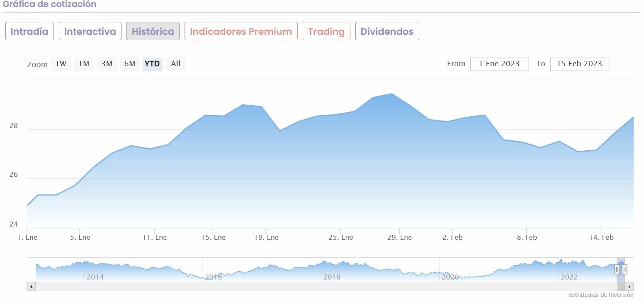Viewport: 644px width, 306px height.
Task: Click the navigator scrollbar right arrow
Action: coord(629,287)
